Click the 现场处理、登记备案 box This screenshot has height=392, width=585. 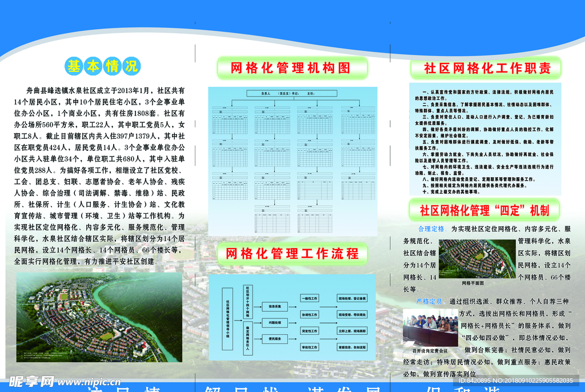click(352, 298)
